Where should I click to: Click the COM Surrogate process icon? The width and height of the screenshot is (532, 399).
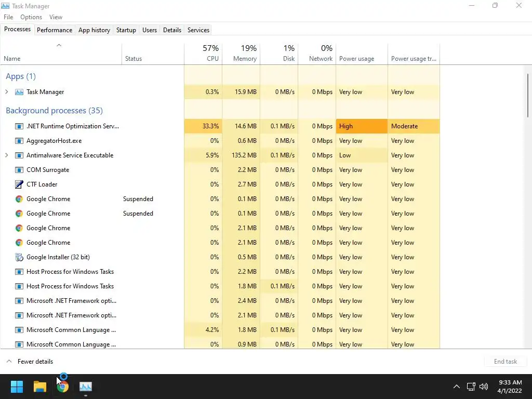click(19, 170)
